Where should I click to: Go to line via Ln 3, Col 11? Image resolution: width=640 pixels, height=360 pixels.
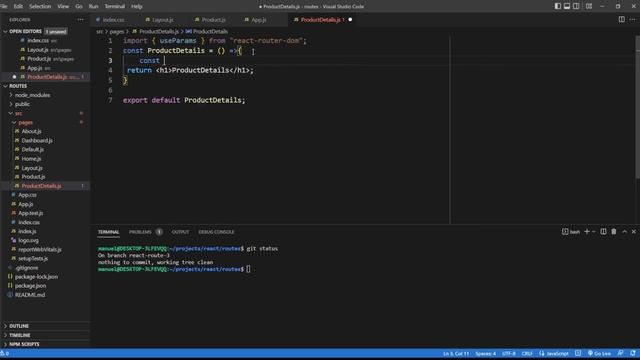click(x=456, y=353)
